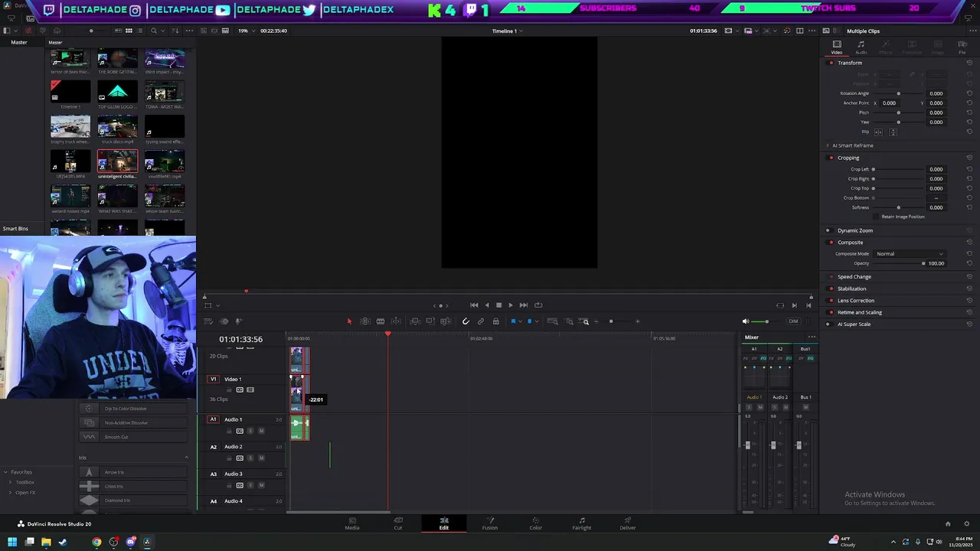Toggle timeline Snapping magnet icon

(x=465, y=321)
